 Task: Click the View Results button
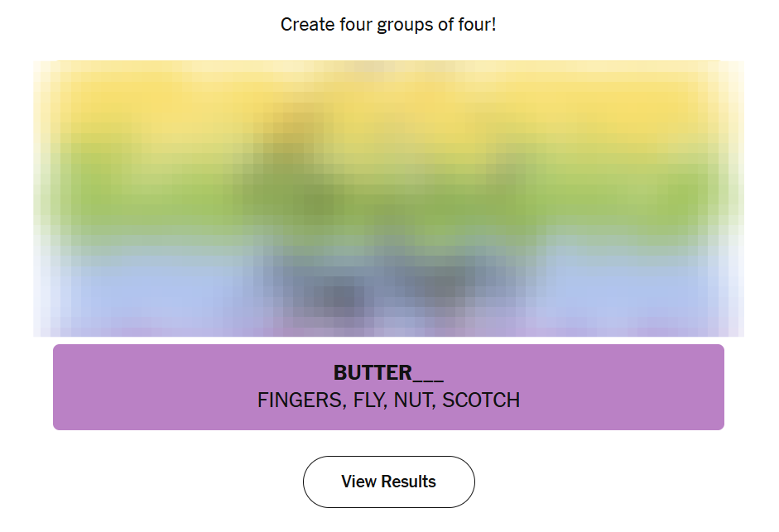click(x=388, y=482)
